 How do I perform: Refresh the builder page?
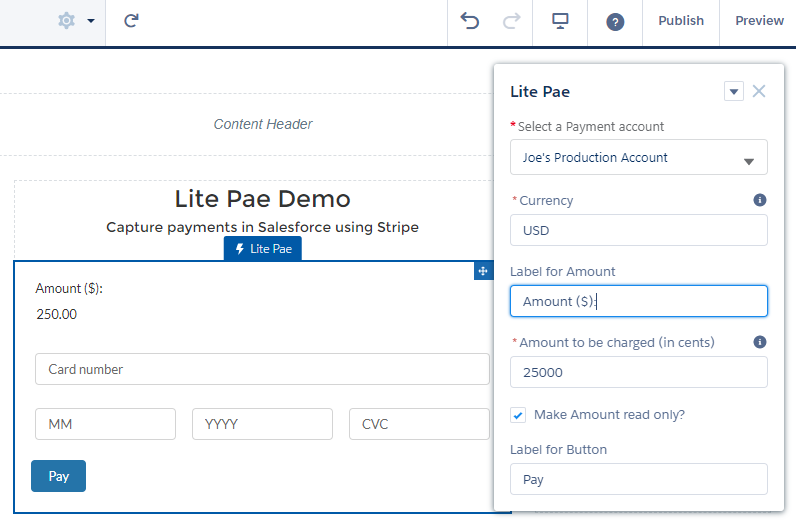point(131,21)
